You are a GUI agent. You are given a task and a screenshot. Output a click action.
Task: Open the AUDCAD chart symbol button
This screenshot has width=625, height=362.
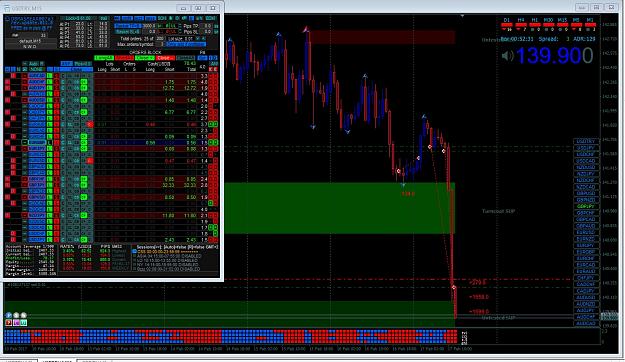586,323
